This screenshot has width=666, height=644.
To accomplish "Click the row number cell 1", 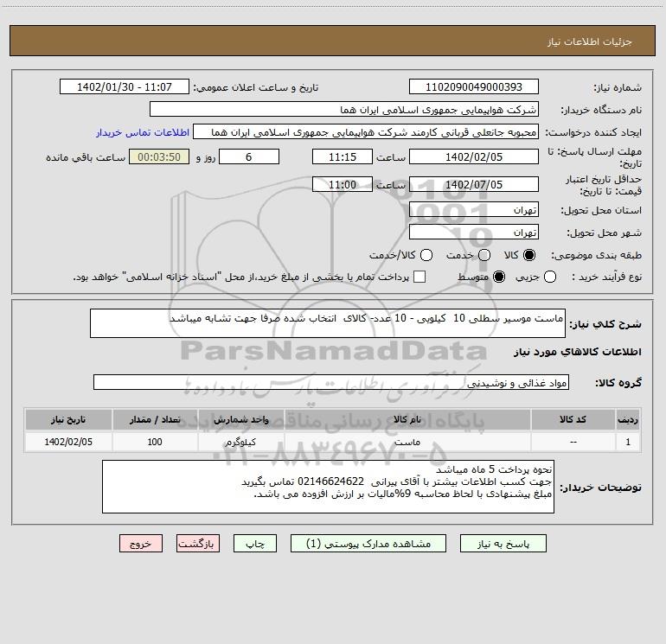I will click(x=628, y=442).
